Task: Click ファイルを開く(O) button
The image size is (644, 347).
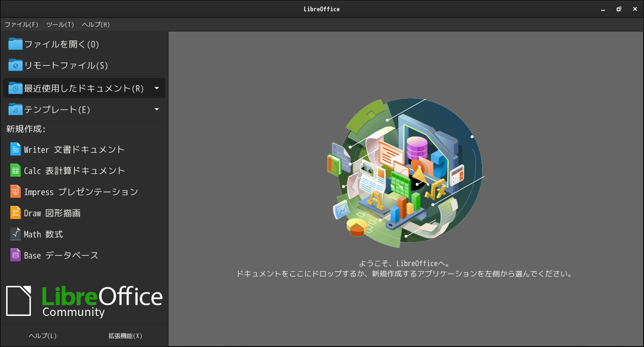Action: 84,44
